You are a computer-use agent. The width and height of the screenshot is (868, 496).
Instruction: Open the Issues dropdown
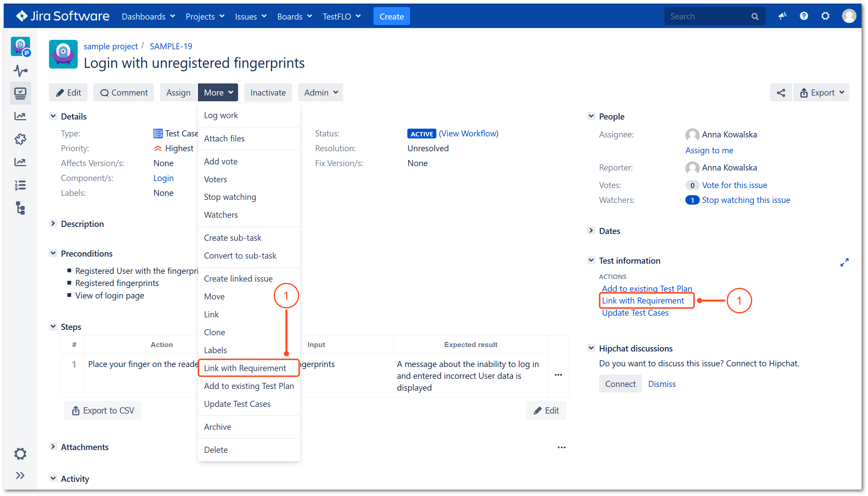pyautogui.click(x=251, y=16)
